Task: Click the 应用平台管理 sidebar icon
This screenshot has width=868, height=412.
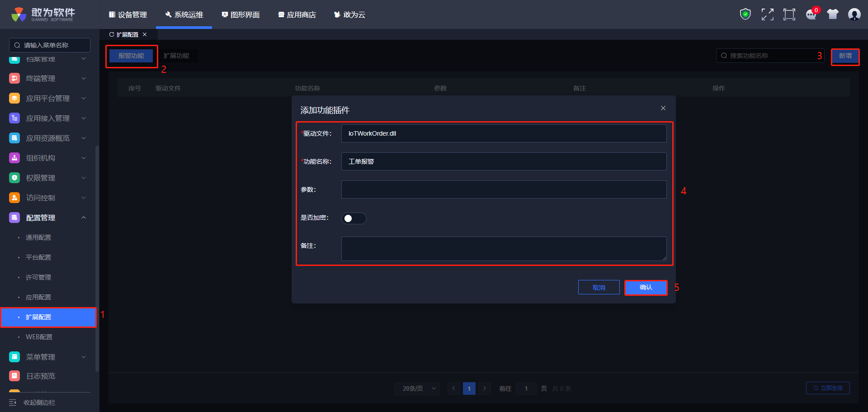Action: point(14,98)
